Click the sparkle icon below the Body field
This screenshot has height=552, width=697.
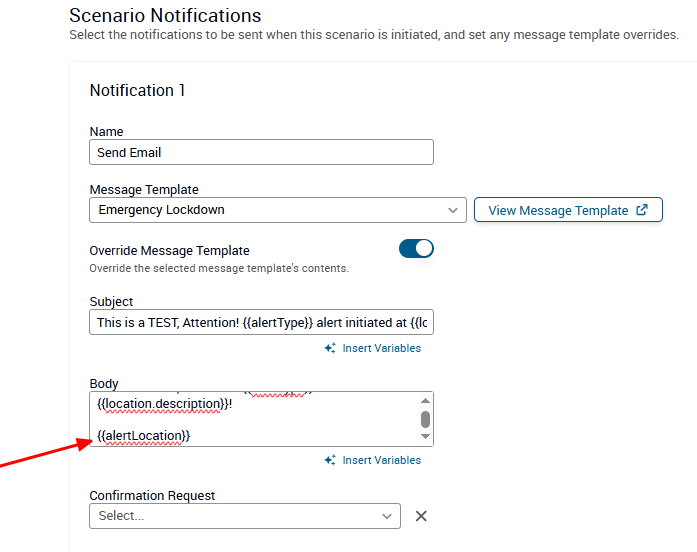(x=330, y=461)
